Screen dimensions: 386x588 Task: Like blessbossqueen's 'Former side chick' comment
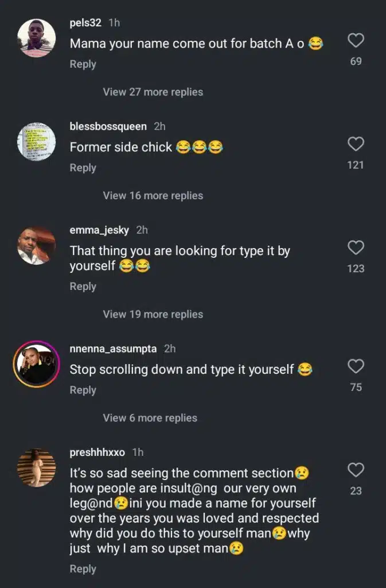point(356,144)
